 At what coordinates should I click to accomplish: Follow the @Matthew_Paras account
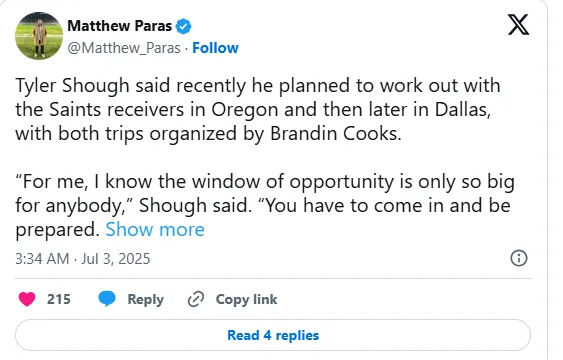coord(215,48)
